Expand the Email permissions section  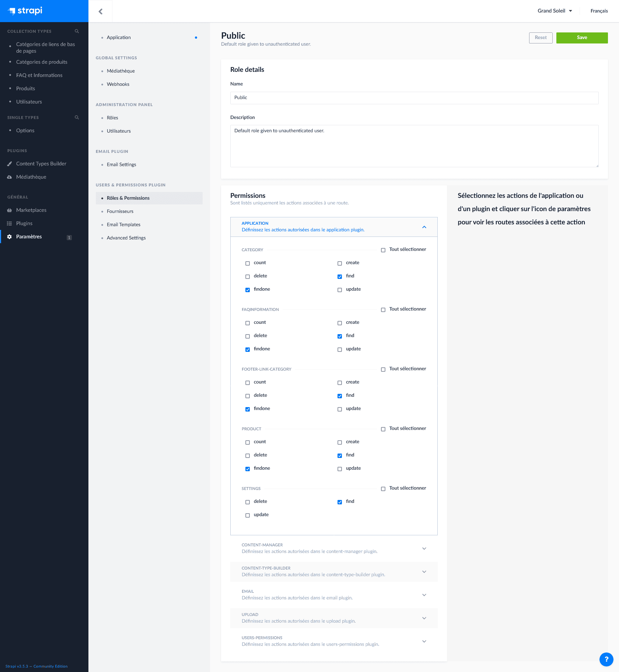click(x=424, y=595)
